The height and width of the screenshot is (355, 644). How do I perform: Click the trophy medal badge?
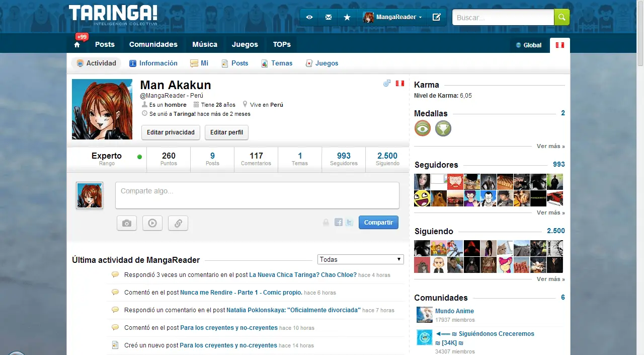click(443, 128)
